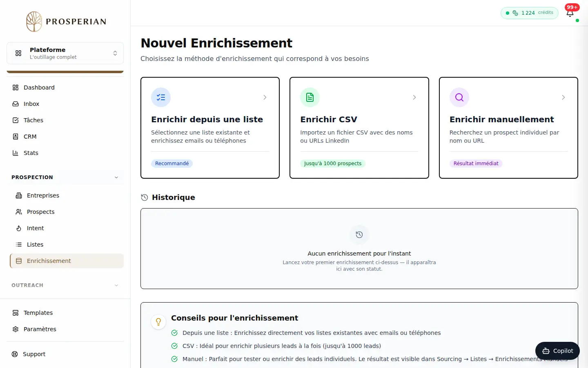The height and width of the screenshot is (368, 588).
Task: Click the Résultat immédiat tag
Action: (476, 164)
